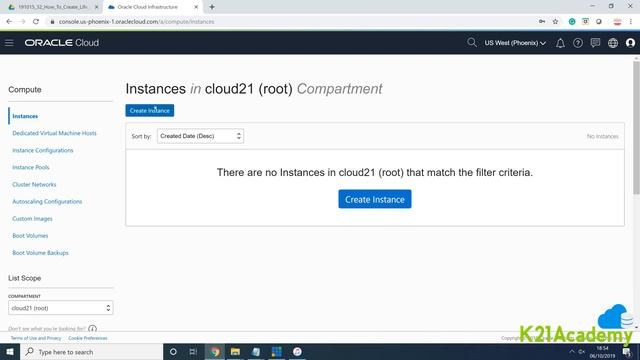Screen dimensions: 640x360
Task: Open the Action Center notification icon
Action: [627, 352]
